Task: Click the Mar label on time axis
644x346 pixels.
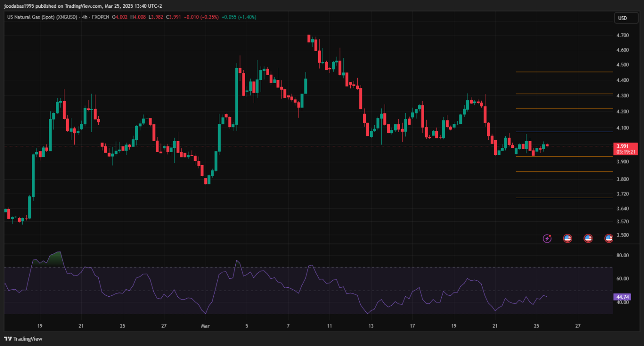Action: [206, 326]
